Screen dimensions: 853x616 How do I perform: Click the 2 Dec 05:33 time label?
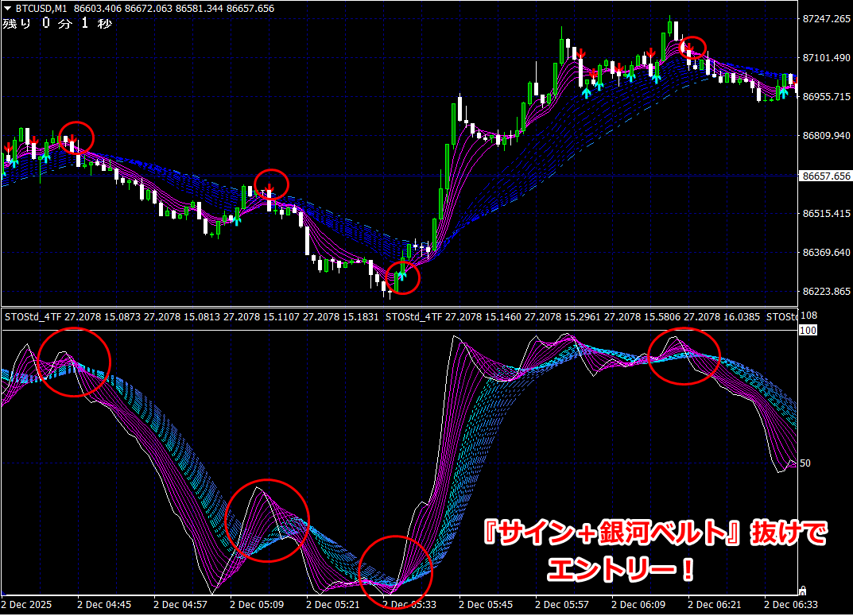(410, 605)
